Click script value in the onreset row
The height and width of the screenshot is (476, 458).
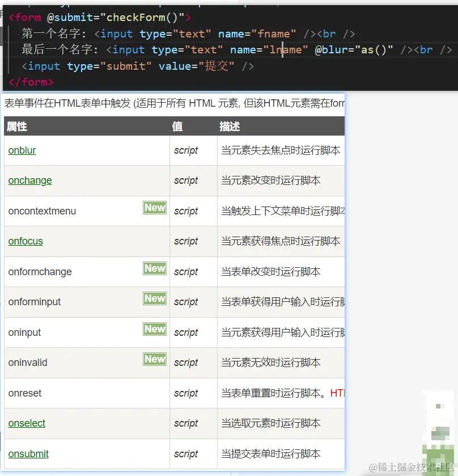point(185,393)
